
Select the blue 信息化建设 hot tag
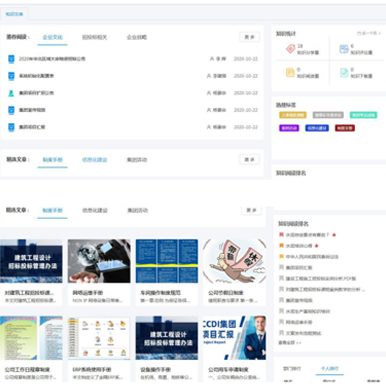(x=317, y=128)
